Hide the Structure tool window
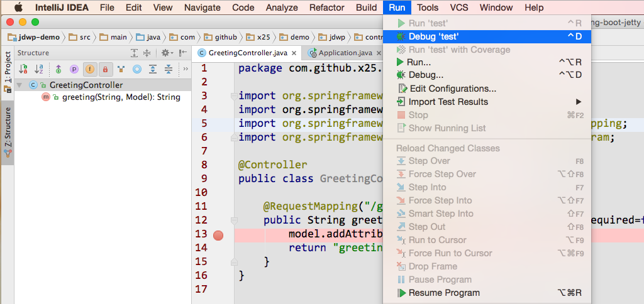 click(x=183, y=53)
